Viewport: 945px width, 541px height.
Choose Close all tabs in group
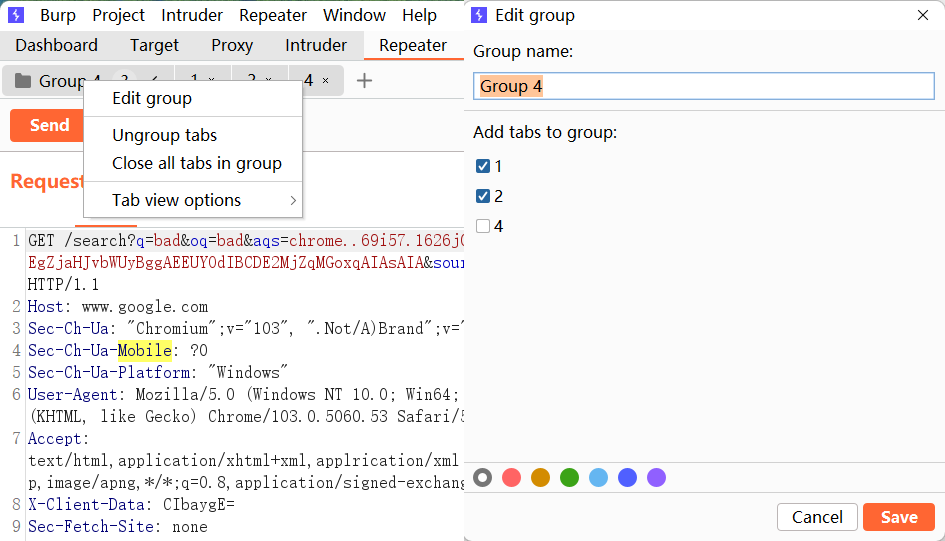[193, 163]
